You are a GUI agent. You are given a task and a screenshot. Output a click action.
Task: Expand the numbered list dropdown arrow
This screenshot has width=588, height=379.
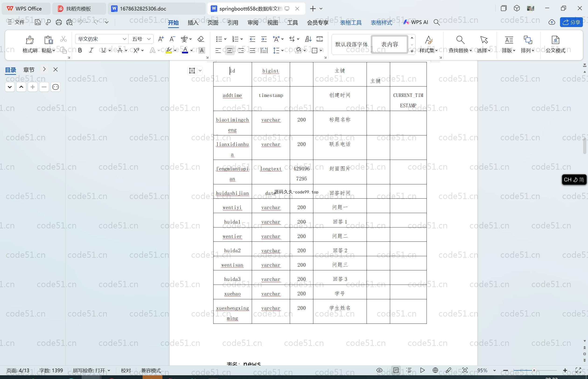241,39
